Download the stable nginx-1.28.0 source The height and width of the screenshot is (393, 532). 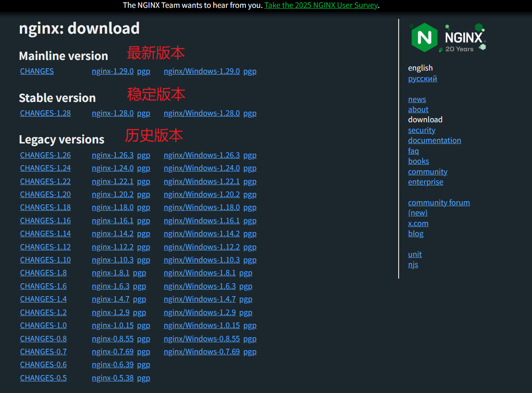(113, 113)
